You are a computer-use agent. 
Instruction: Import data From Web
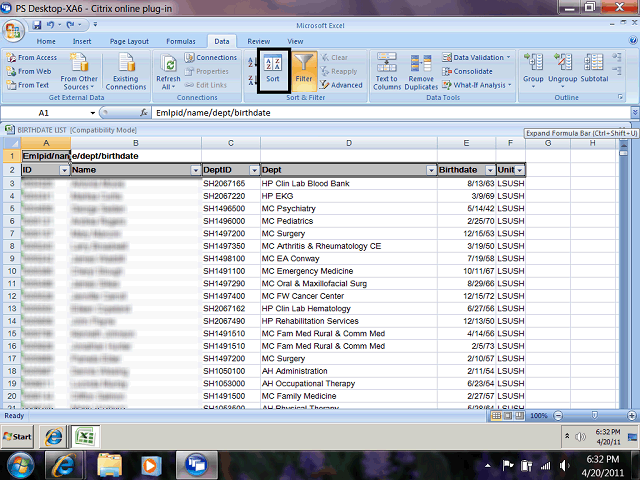[x=29, y=71]
